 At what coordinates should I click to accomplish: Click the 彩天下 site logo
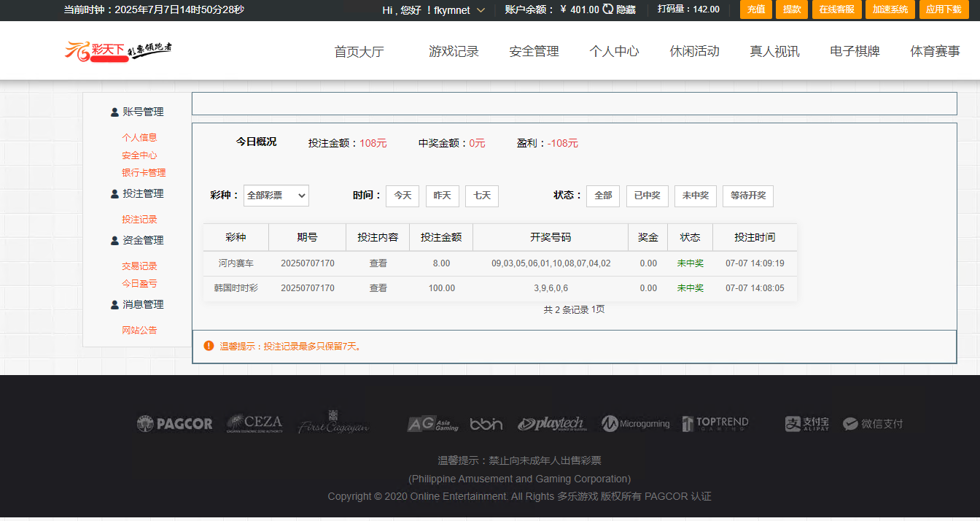tap(119, 51)
